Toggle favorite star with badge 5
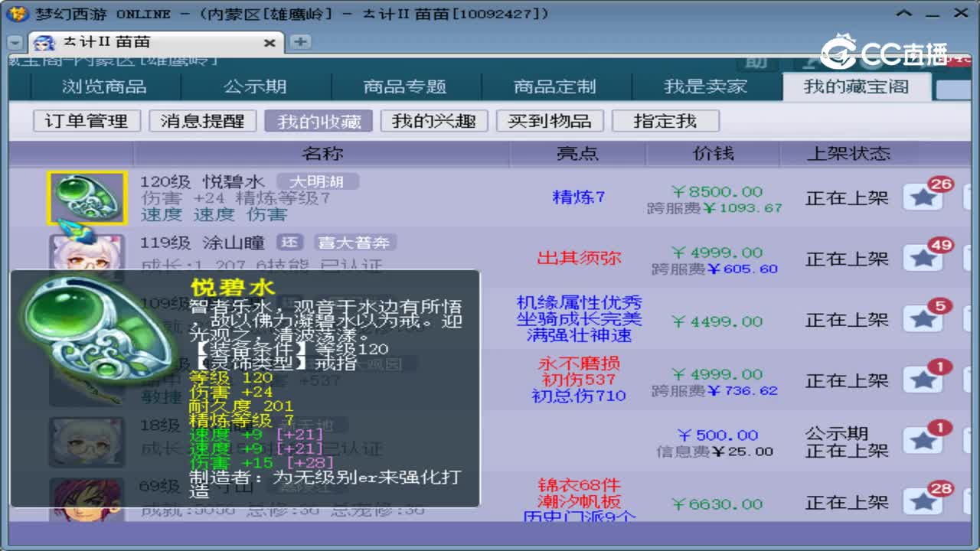Viewport: 980px width, 551px height. tap(923, 319)
